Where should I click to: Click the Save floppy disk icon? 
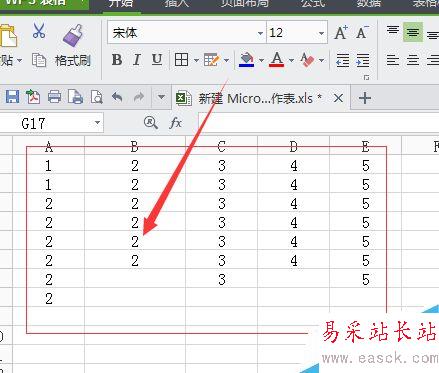pyautogui.click(x=12, y=97)
